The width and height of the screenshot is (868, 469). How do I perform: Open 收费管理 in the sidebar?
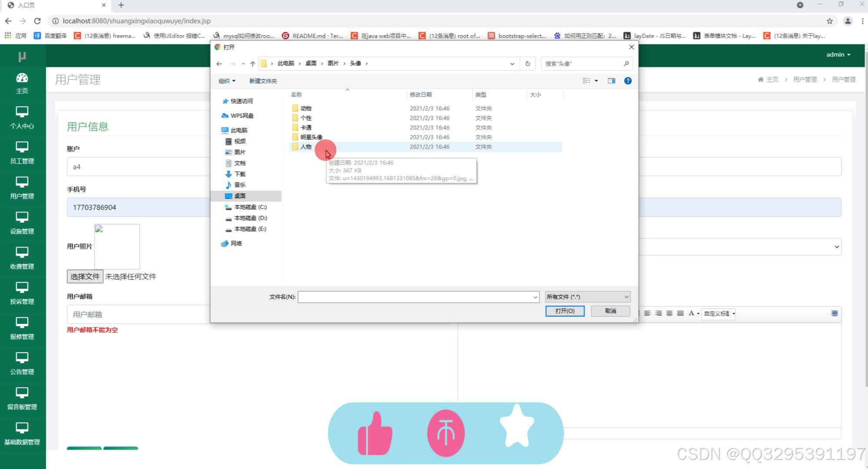(22, 258)
